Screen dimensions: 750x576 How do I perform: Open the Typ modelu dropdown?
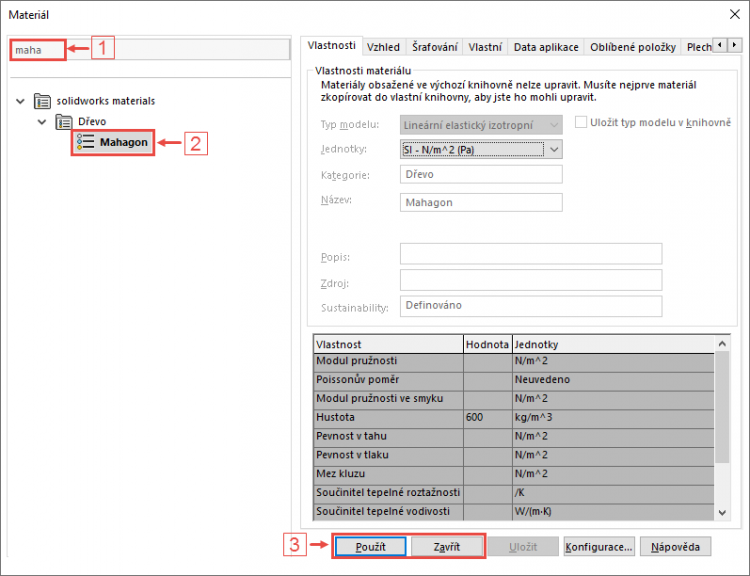(481, 125)
